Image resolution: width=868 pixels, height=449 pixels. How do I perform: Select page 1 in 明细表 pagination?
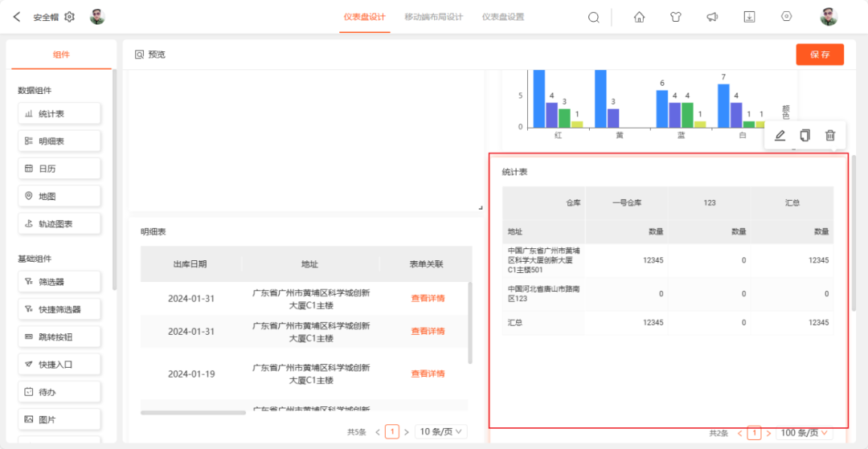(392, 431)
